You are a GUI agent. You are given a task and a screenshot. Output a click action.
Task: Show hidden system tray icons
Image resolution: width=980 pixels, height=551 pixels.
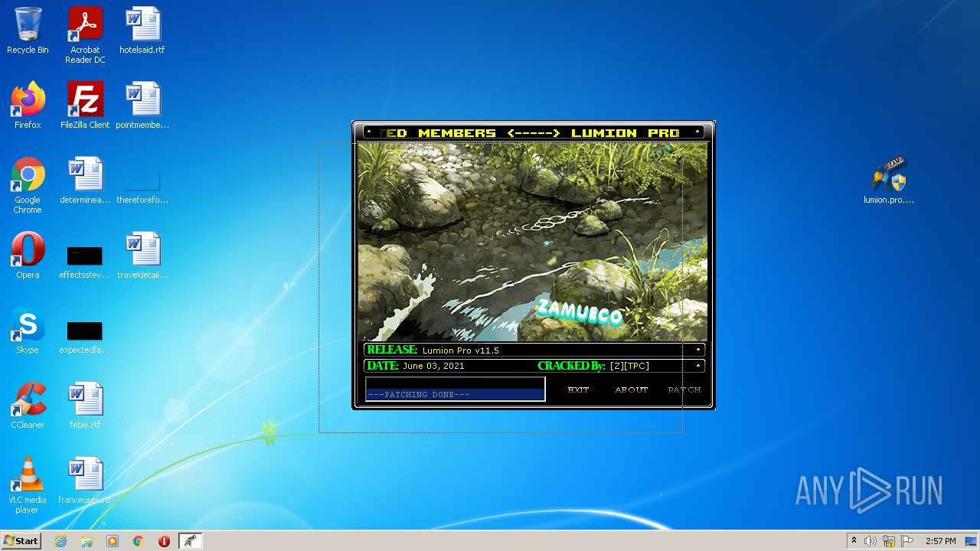(x=854, y=541)
